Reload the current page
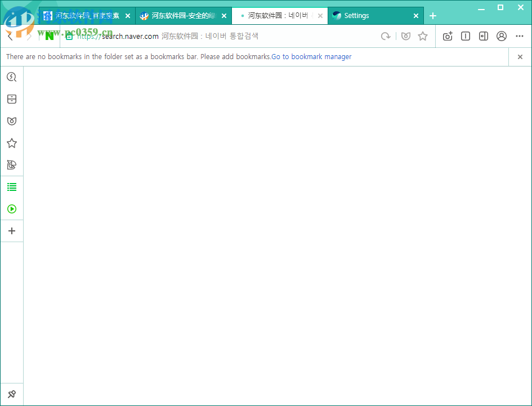The image size is (532, 406). click(x=386, y=36)
